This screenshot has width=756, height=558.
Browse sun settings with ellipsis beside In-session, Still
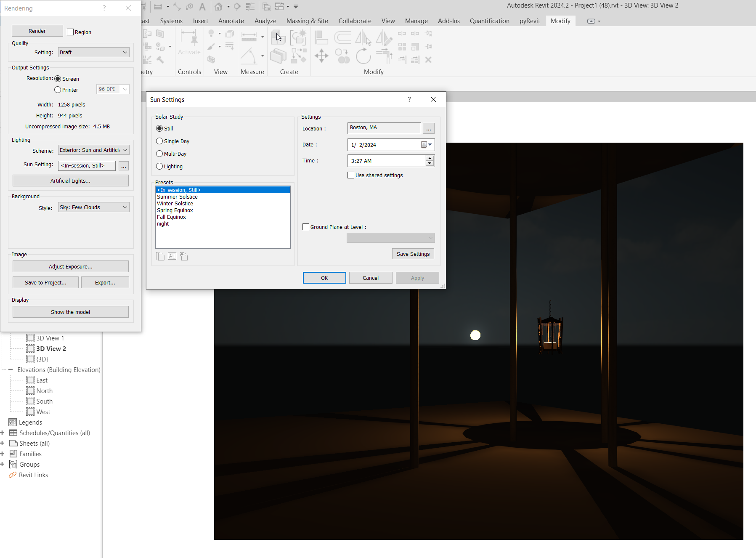click(x=123, y=166)
